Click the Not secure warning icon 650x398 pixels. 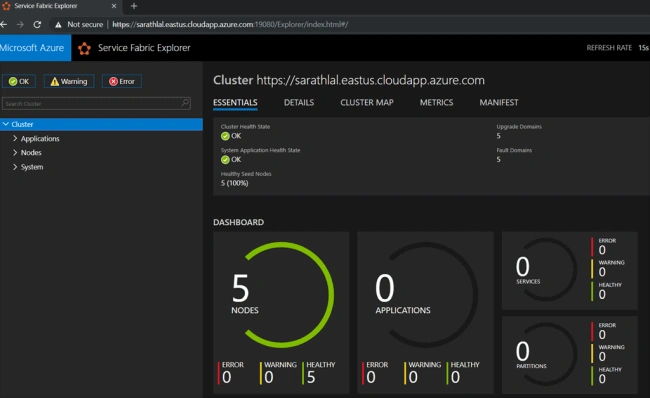pyautogui.click(x=58, y=25)
